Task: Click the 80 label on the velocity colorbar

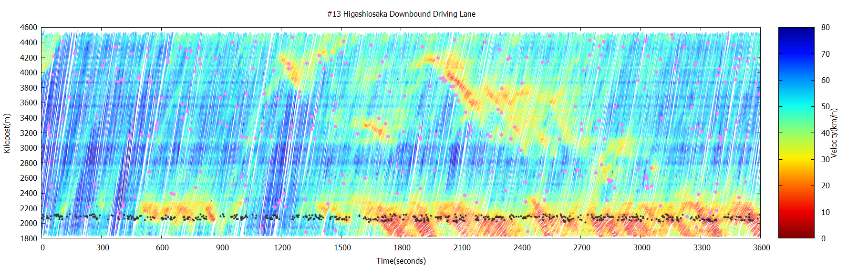Action: [x=825, y=28]
